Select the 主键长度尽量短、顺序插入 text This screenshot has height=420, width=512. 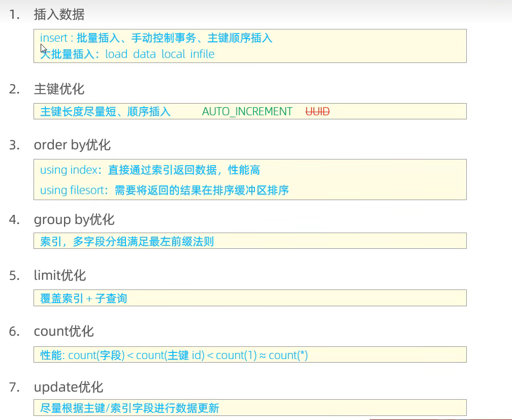105,112
